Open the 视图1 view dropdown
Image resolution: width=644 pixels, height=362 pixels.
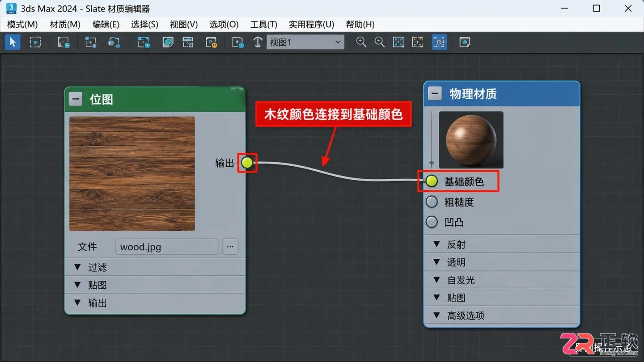tap(305, 42)
